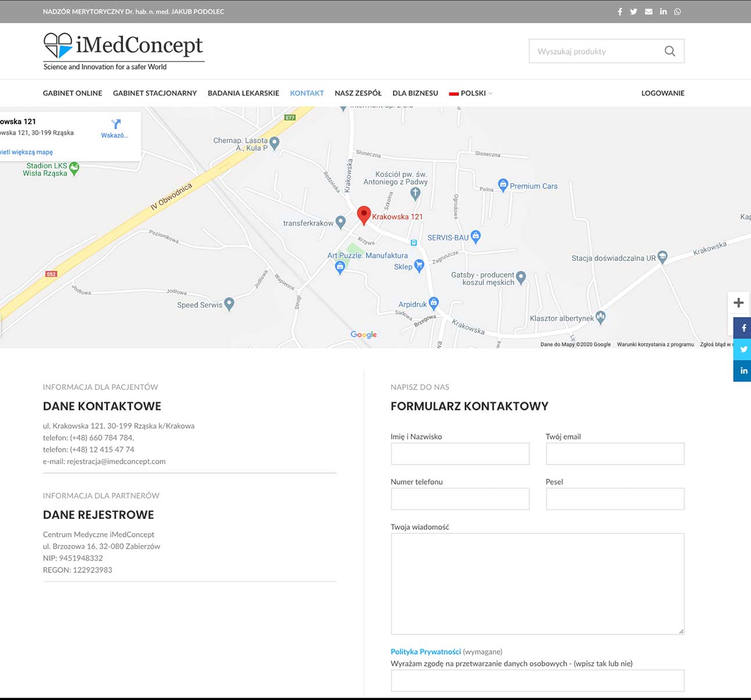Select the SERVIS-BAU map marker
The image size is (751, 700).
(476, 236)
